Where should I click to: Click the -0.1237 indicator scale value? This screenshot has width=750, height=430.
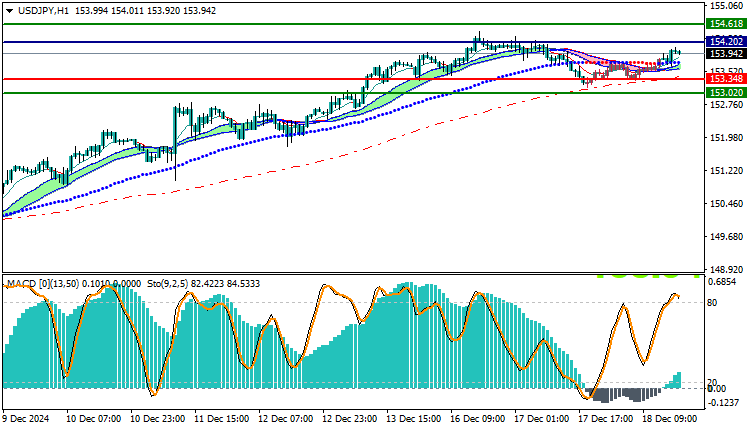pos(723,403)
